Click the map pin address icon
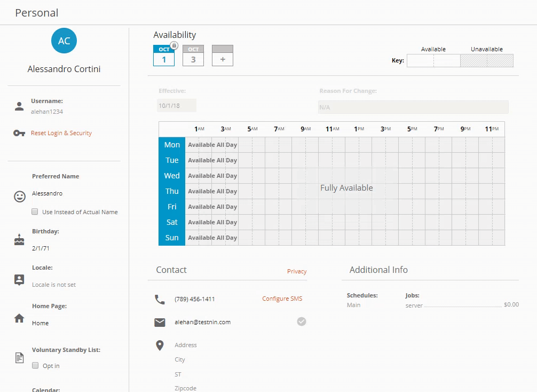The width and height of the screenshot is (537, 392). click(x=160, y=346)
